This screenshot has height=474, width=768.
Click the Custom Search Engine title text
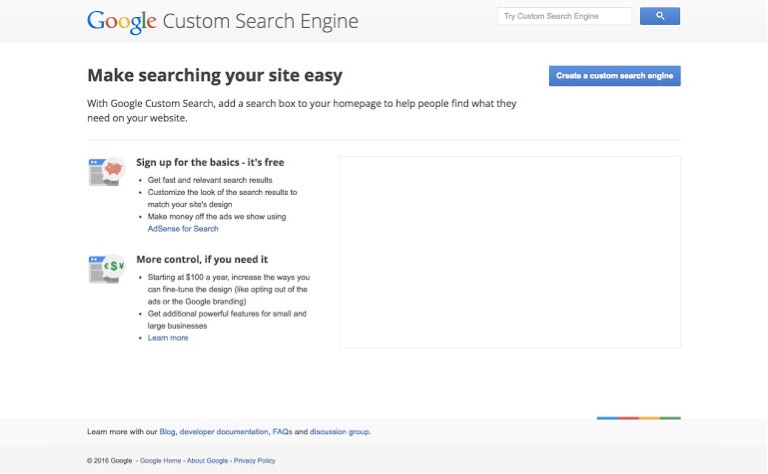(261, 22)
